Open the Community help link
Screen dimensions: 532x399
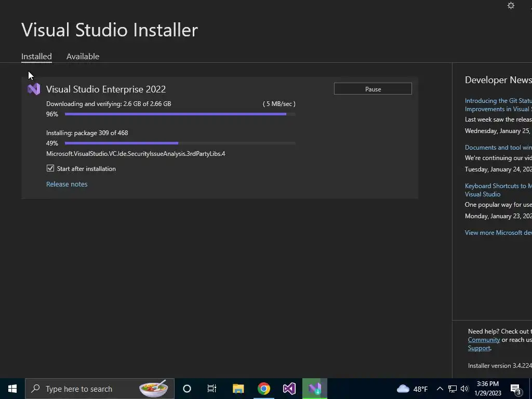point(484,340)
